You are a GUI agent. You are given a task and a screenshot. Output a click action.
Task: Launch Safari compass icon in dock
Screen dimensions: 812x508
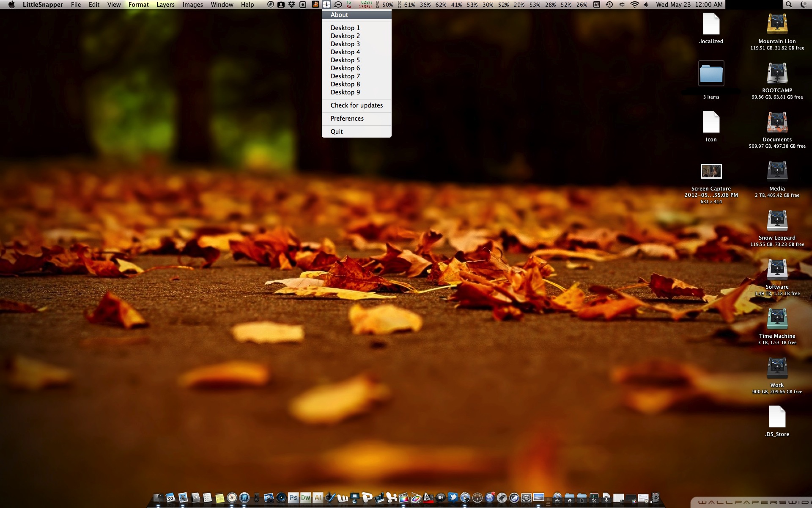pyautogui.click(x=232, y=498)
